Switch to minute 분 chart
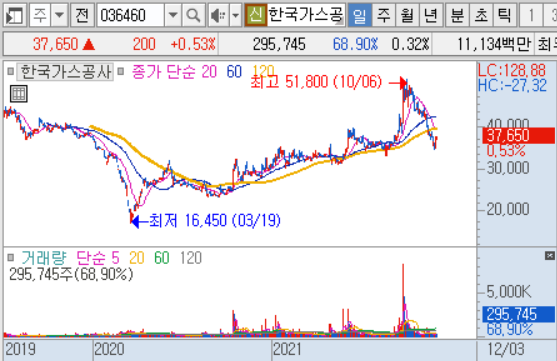 (x=457, y=15)
